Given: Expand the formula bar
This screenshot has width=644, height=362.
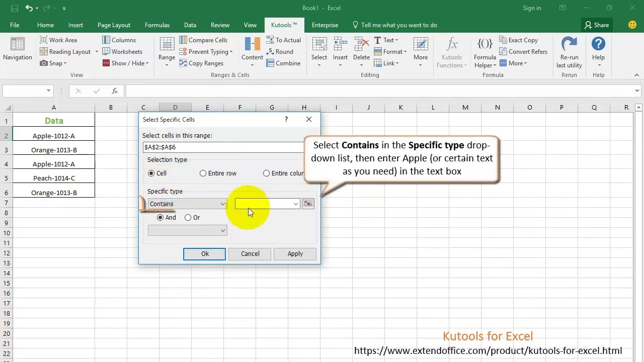Looking at the screenshot, I should pos(637,91).
